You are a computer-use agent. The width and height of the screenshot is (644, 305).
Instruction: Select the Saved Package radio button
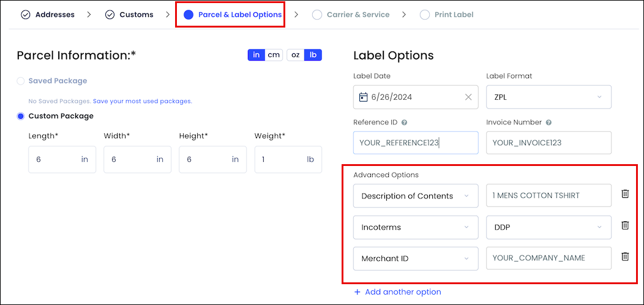[x=21, y=81]
